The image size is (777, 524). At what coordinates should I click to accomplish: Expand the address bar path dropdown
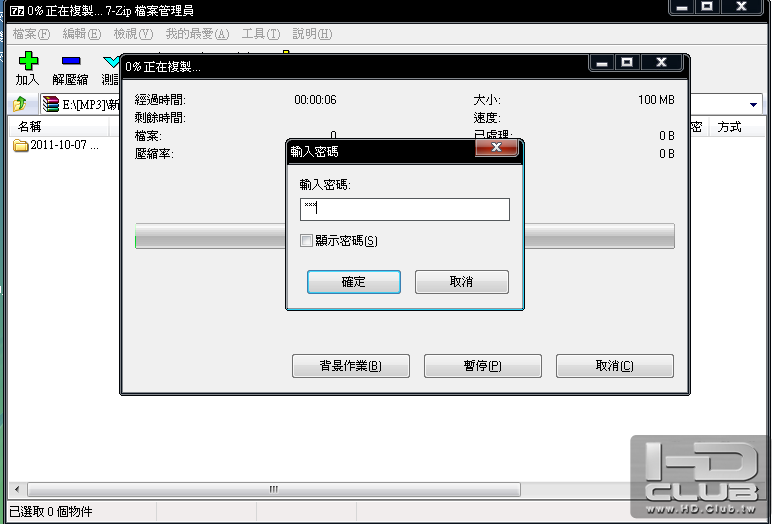click(753, 105)
